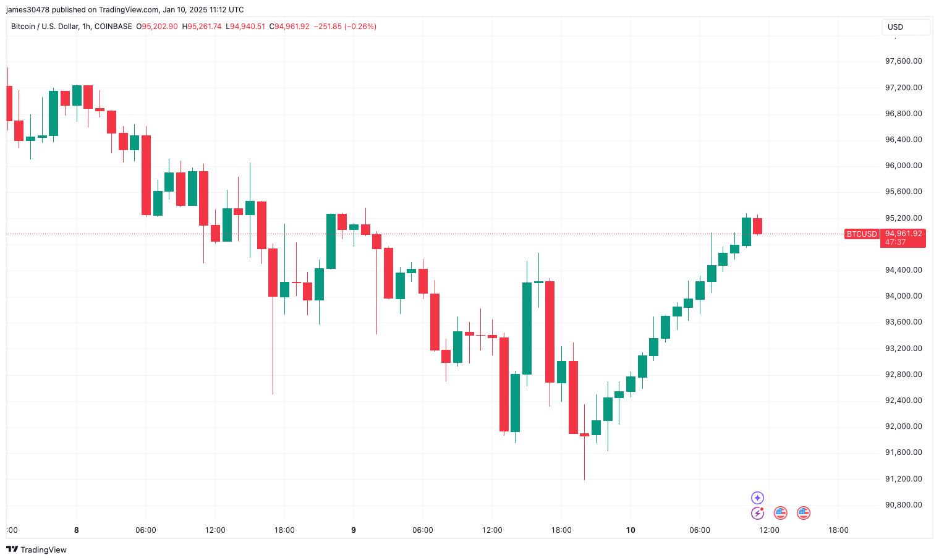The image size is (939, 560).
Task: Select the bold date label 9 on the timeline
Action: (353, 530)
